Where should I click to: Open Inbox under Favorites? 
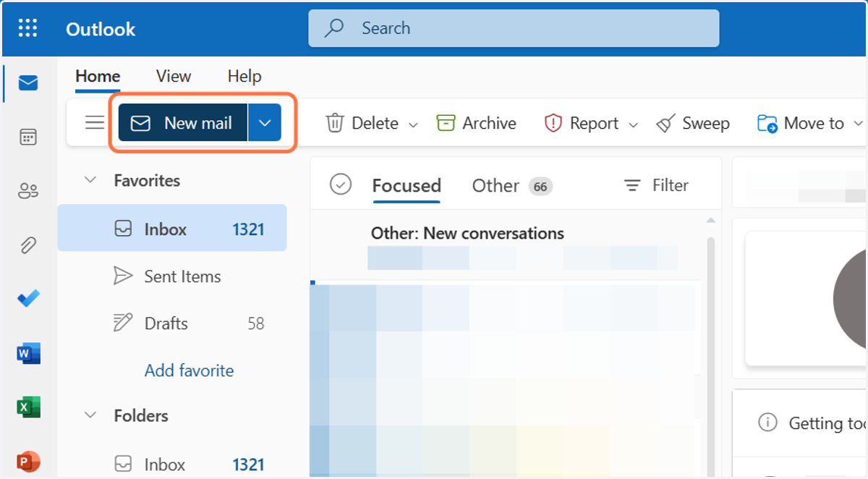tap(172, 228)
